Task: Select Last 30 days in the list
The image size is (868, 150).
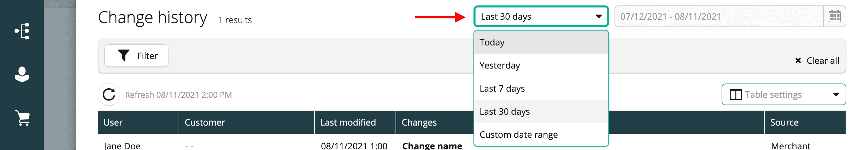Action: click(x=505, y=112)
